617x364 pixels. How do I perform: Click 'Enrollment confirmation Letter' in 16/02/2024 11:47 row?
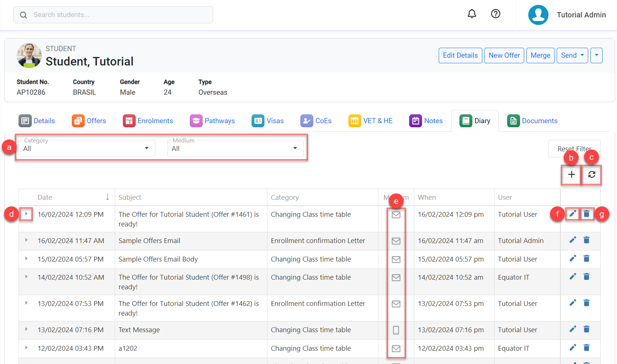click(318, 241)
